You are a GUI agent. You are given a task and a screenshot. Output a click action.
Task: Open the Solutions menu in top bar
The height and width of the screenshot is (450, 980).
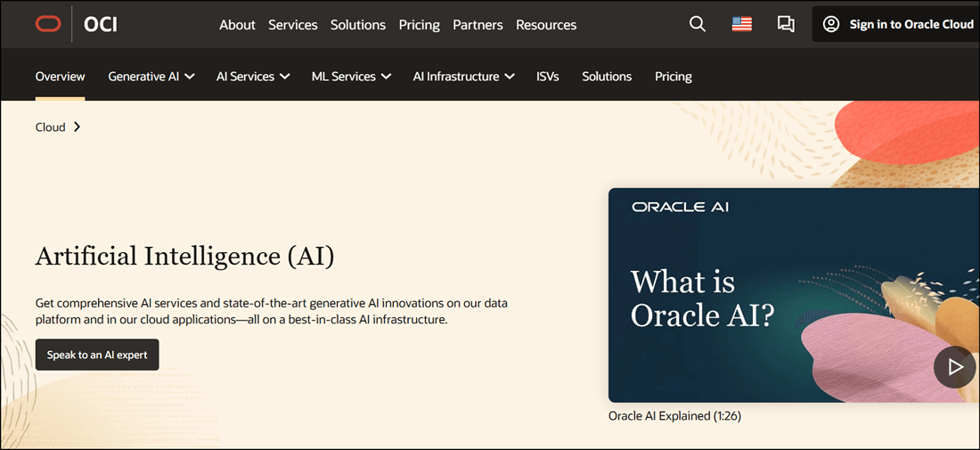(357, 25)
